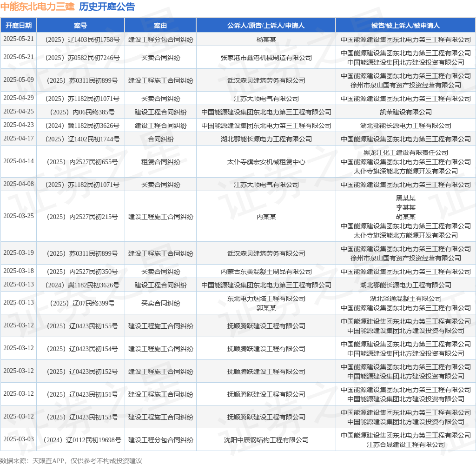Select case number (2025)辽0423民初151号
The height and width of the screenshot is (465, 476).
pyautogui.click(x=82, y=394)
